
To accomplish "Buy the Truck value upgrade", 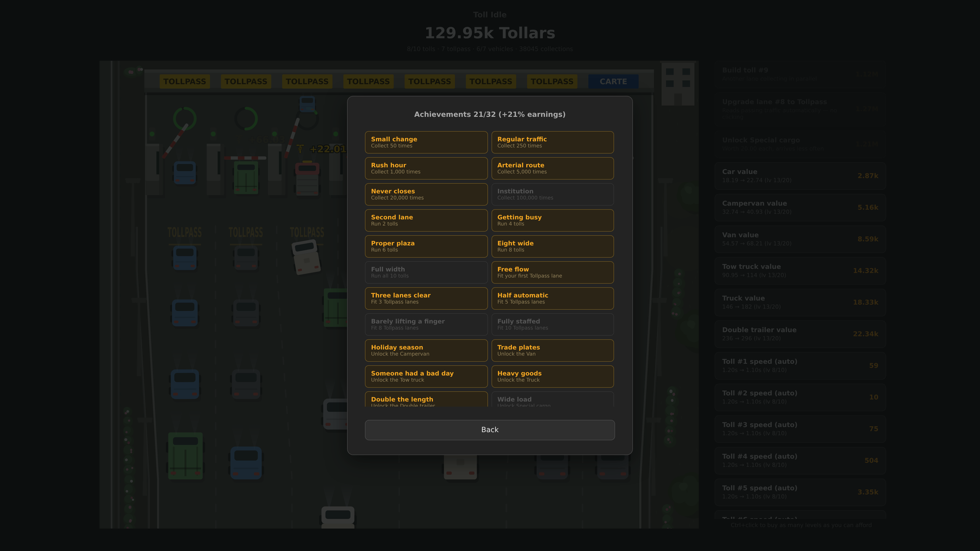I will tap(800, 303).
